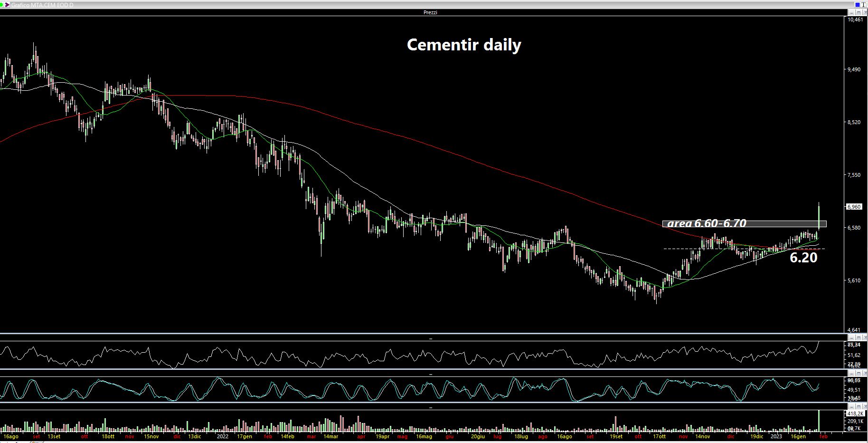Click the 13set date label
This screenshot has height=443, width=868.
click(54, 436)
